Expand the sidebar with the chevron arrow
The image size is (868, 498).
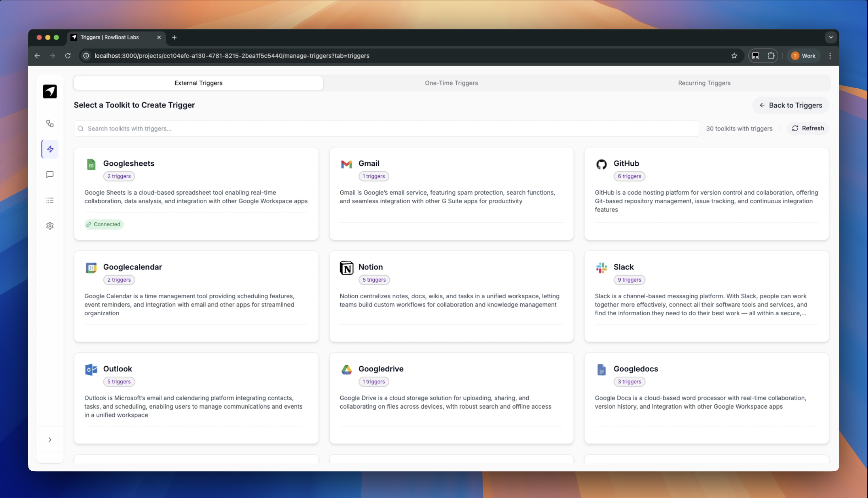click(50, 439)
